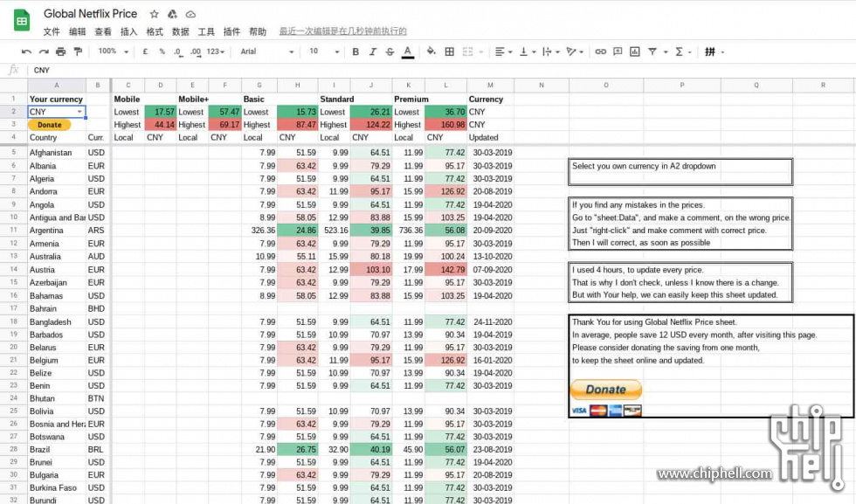Format as currency with pound icon

pos(145,52)
